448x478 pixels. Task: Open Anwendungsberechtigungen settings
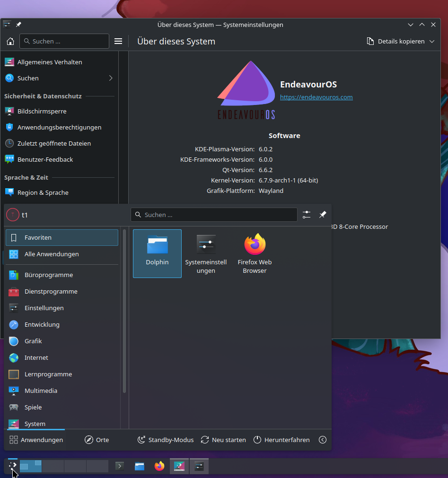click(x=60, y=128)
